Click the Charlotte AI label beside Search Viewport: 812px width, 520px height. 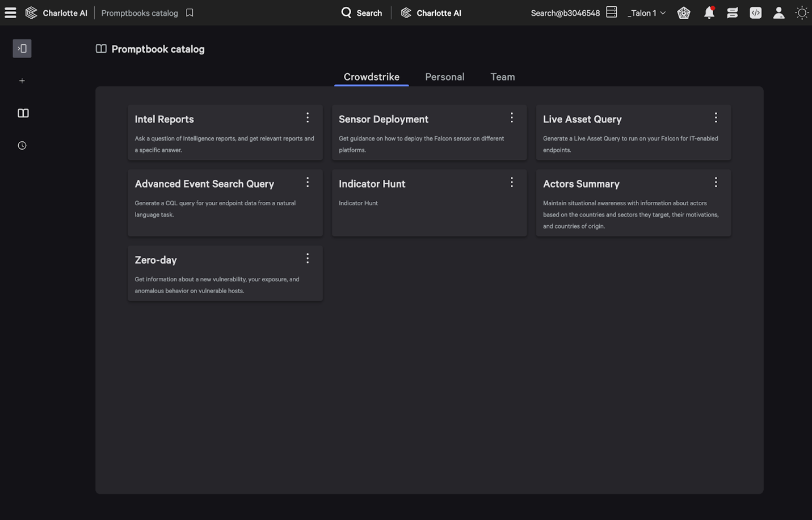point(439,12)
